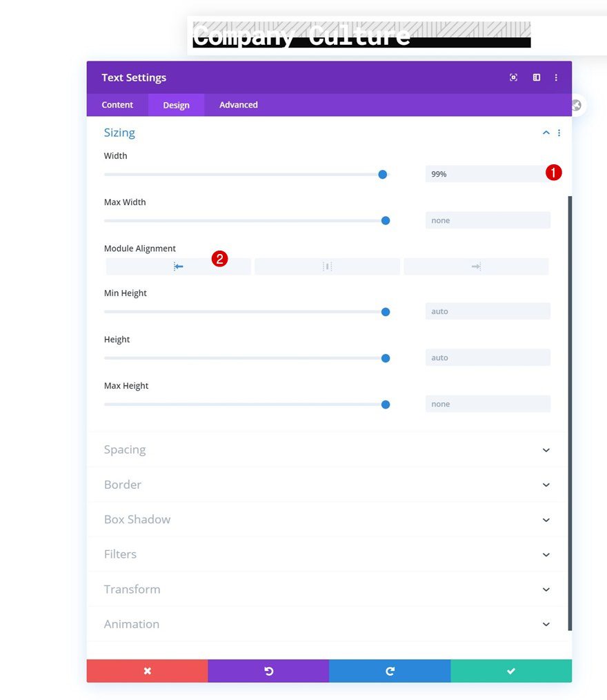Select center Module Alignment

(327, 266)
